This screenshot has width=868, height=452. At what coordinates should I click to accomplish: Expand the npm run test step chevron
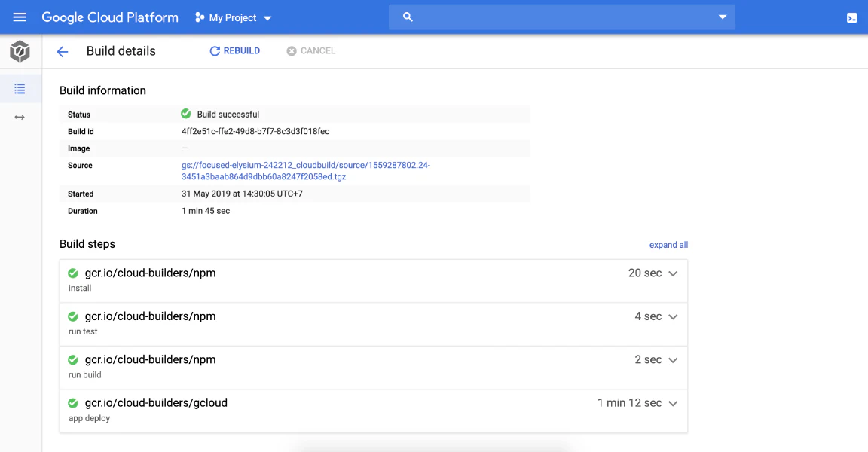(673, 316)
